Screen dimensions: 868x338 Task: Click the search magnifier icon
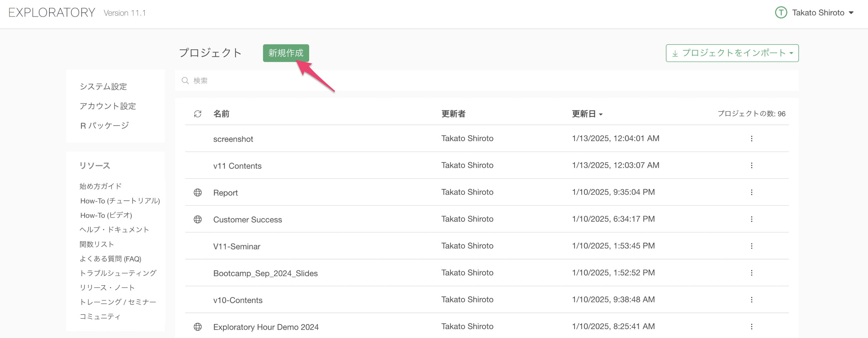click(185, 81)
